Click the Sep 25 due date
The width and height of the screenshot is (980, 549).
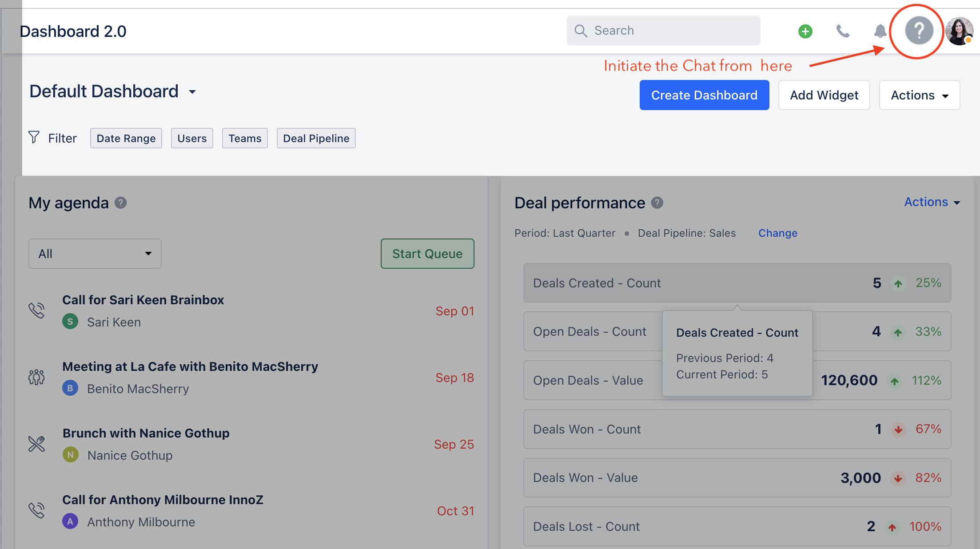[x=454, y=444]
